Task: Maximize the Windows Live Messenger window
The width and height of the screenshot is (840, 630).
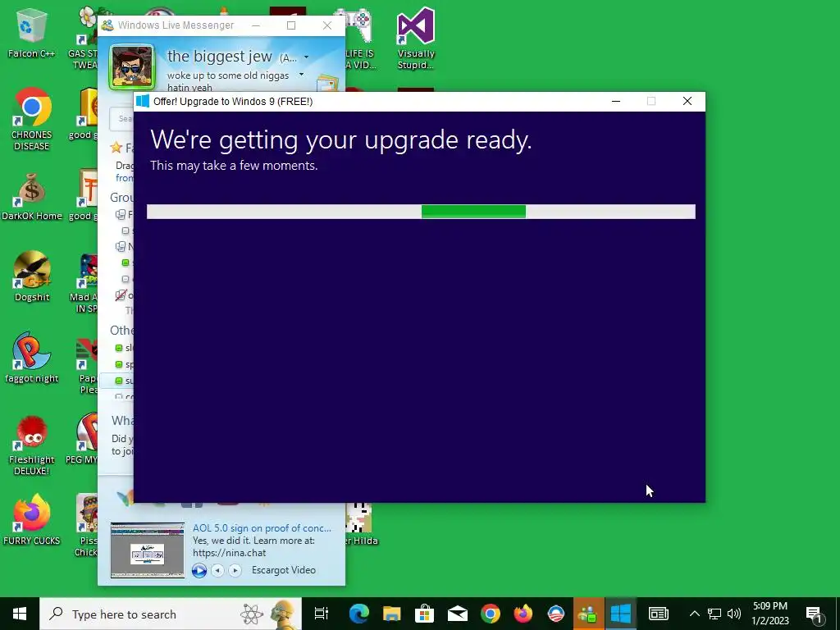Action: click(291, 25)
